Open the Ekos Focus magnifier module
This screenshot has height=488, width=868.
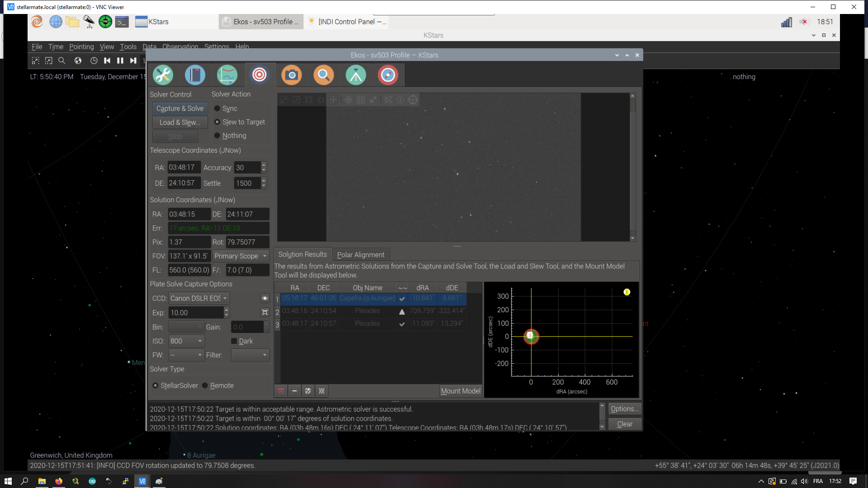[x=324, y=75]
